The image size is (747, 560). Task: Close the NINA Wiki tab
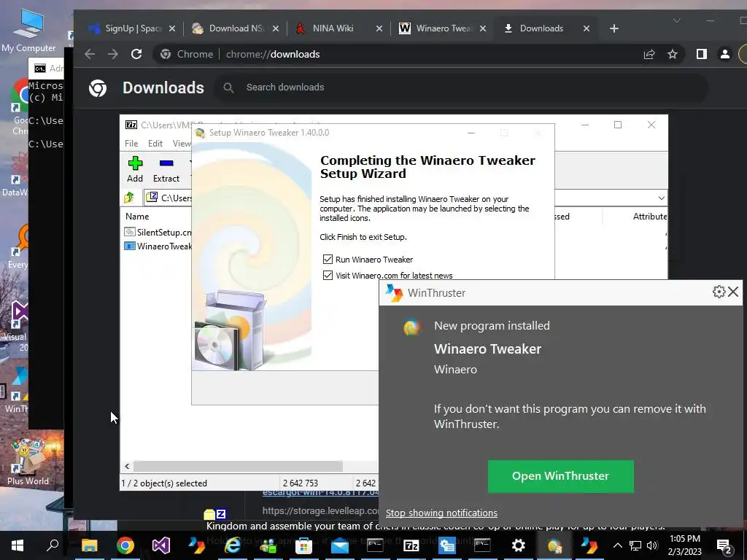379,28
